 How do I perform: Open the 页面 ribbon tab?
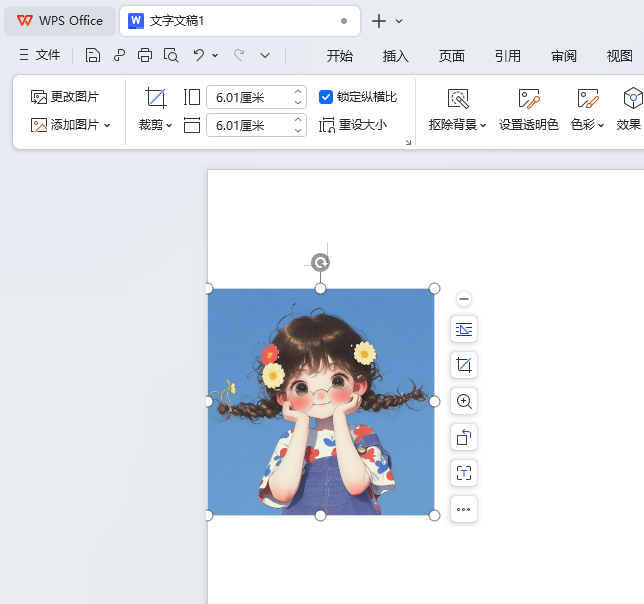point(451,56)
